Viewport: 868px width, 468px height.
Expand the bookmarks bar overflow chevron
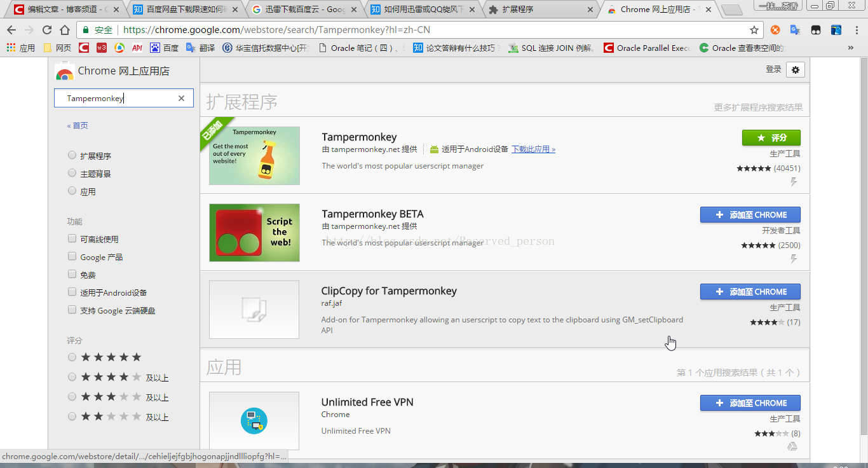[851, 48]
